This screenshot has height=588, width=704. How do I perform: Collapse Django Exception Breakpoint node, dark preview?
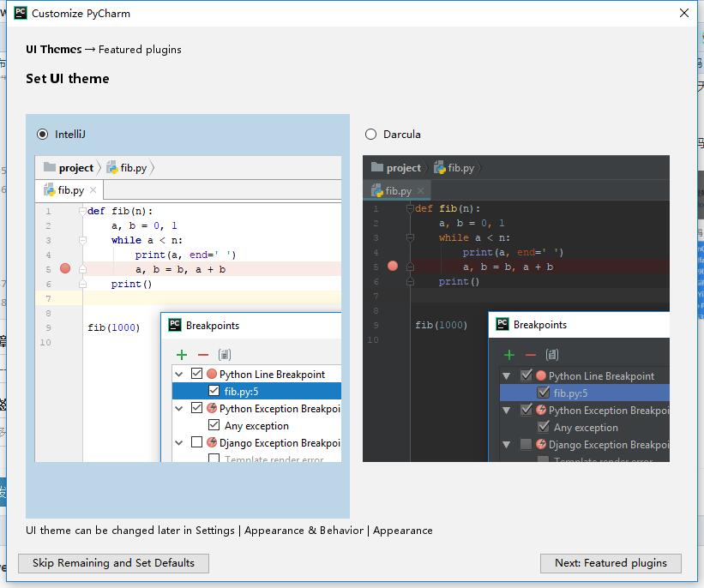click(x=507, y=445)
